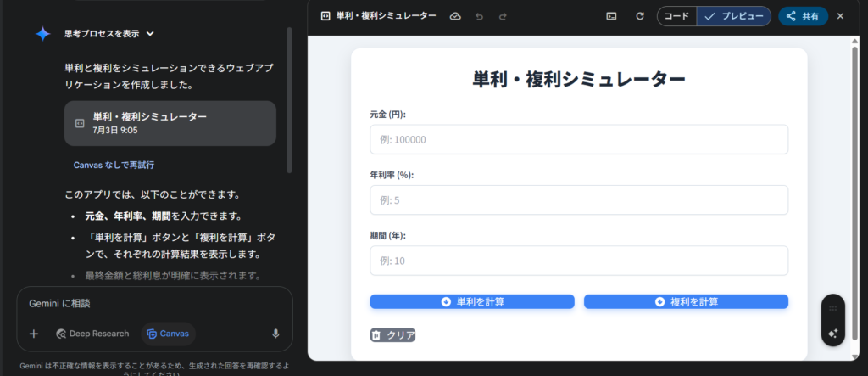Click the 単利を計算 button
This screenshot has width=868, height=376.
472,301
